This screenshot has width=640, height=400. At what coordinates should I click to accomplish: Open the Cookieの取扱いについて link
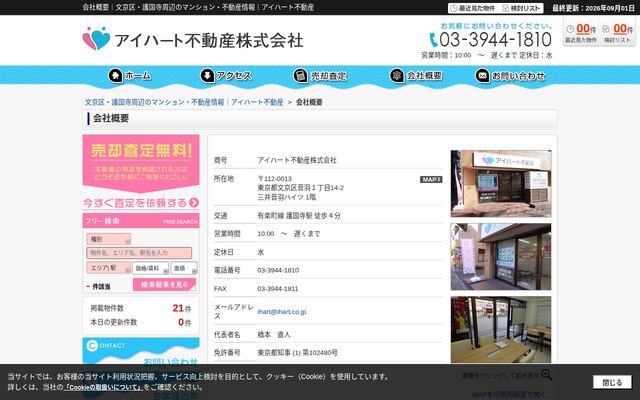click(103, 387)
